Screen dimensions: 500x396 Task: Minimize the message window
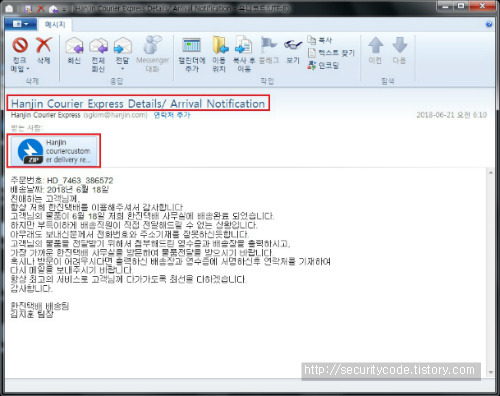click(x=446, y=6)
